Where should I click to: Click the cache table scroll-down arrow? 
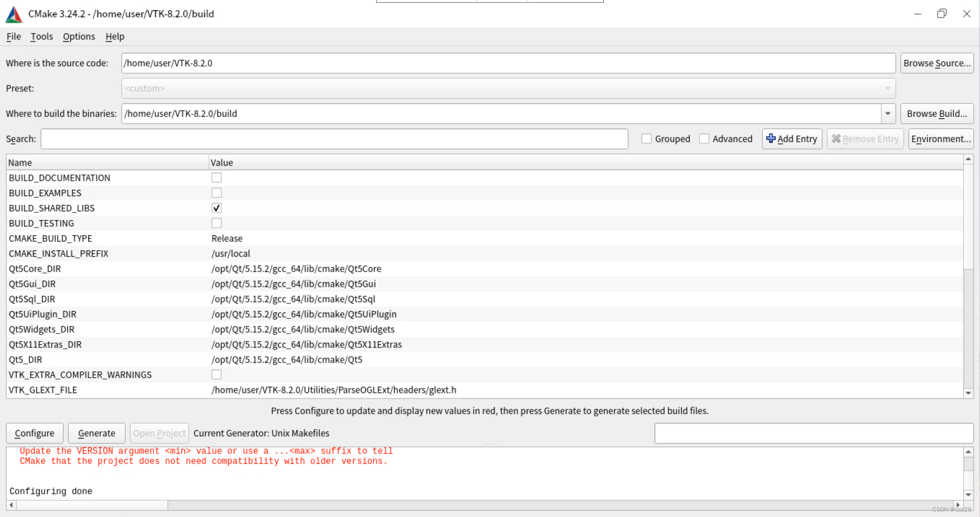pyautogui.click(x=968, y=394)
